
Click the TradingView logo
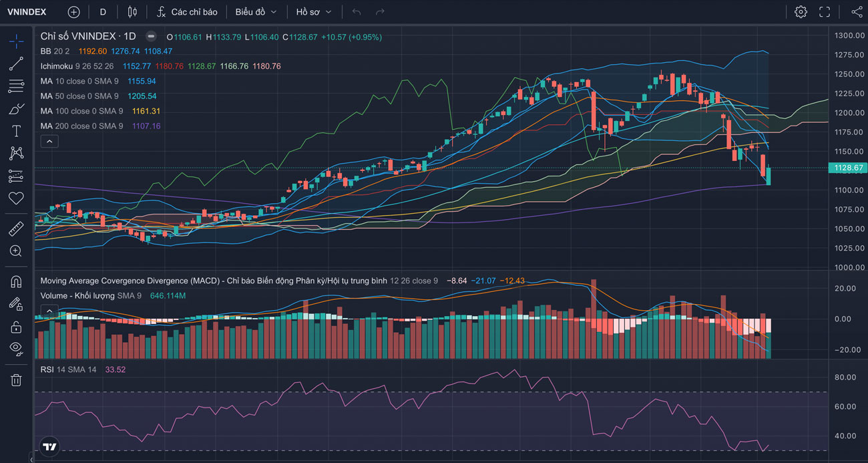point(49,446)
